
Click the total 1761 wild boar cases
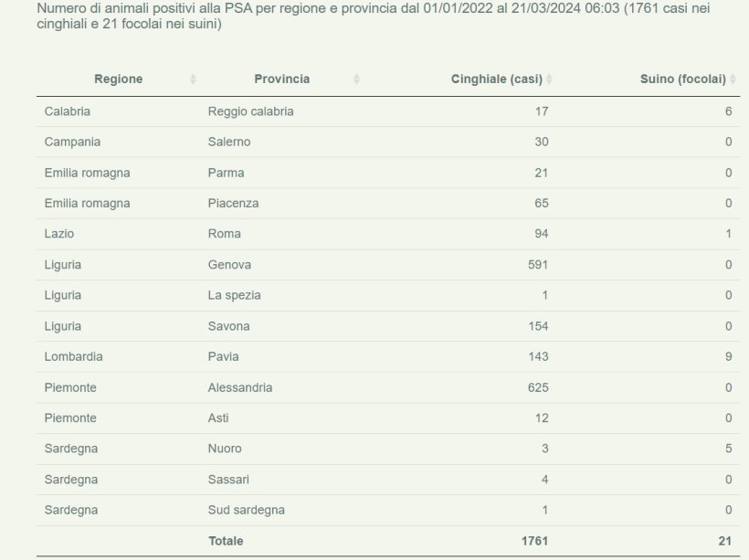[x=534, y=541]
